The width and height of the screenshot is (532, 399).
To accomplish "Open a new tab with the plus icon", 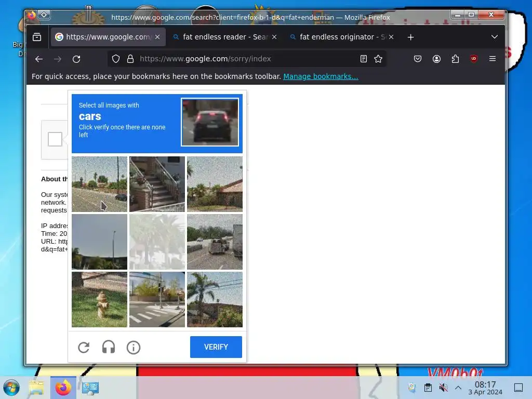I will [410, 37].
